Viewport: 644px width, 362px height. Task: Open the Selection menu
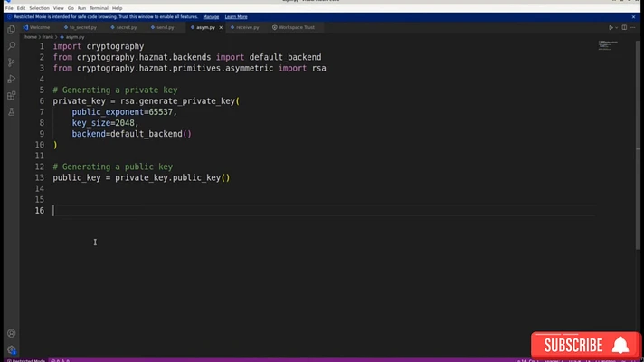[39, 8]
